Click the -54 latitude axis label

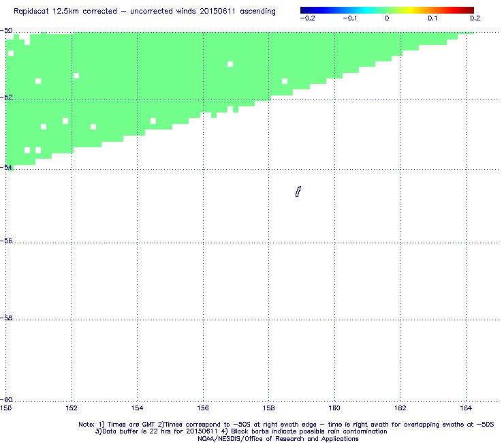pyautogui.click(x=6, y=167)
